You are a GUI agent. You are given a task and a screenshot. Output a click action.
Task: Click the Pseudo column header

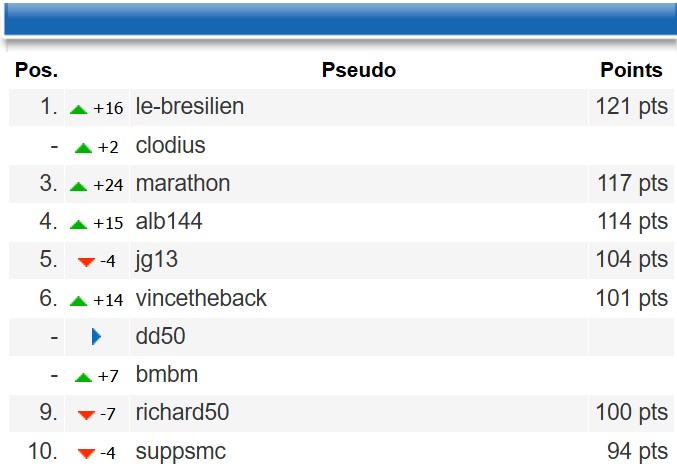(358, 70)
